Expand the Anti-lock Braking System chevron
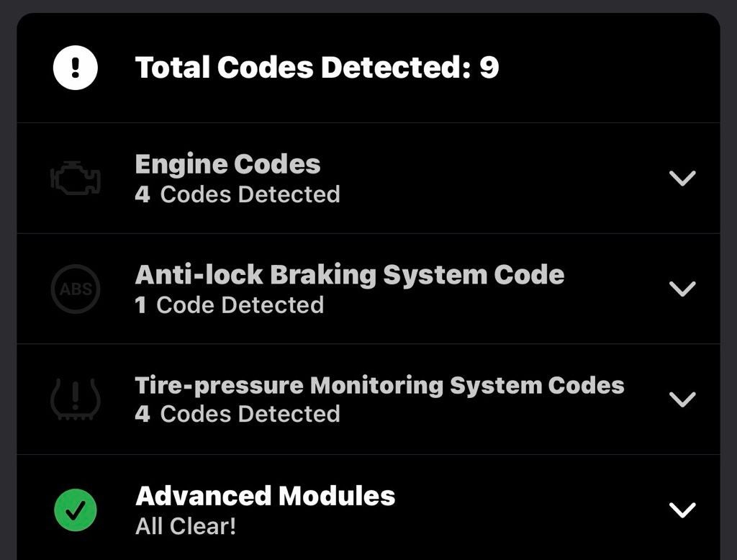 (x=682, y=289)
